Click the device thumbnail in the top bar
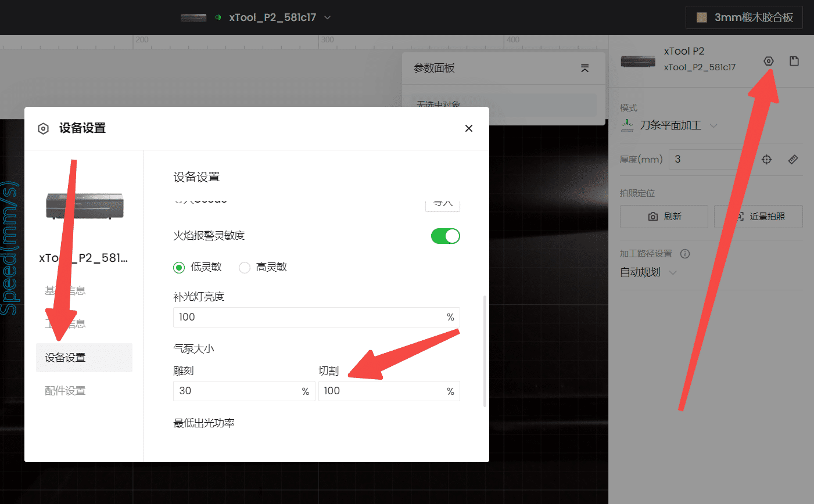 point(193,17)
